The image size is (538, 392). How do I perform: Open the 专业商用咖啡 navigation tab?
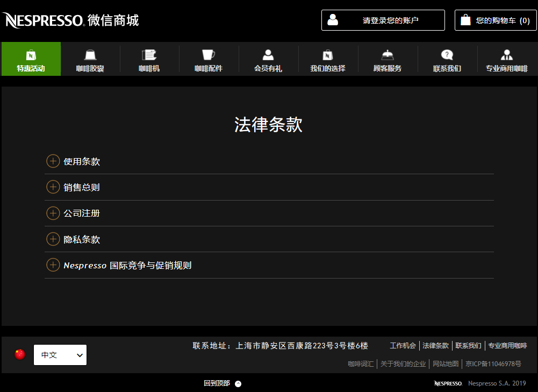pos(506,59)
